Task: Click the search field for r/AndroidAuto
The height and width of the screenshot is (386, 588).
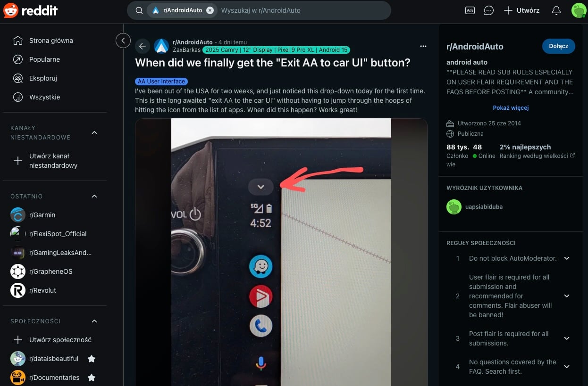Action: point(302,10)
